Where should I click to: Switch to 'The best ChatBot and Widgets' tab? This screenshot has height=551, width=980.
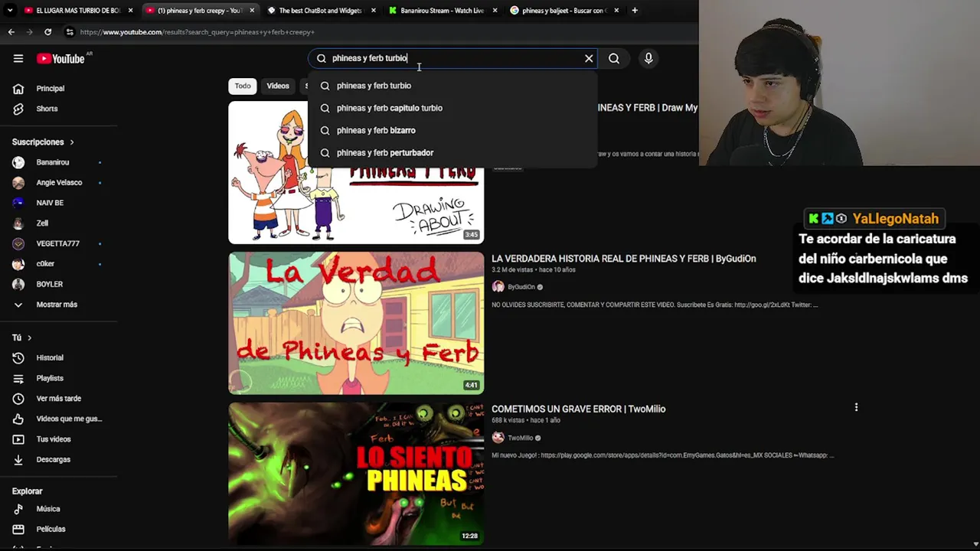pyautogui.click(x=321, y=11)
